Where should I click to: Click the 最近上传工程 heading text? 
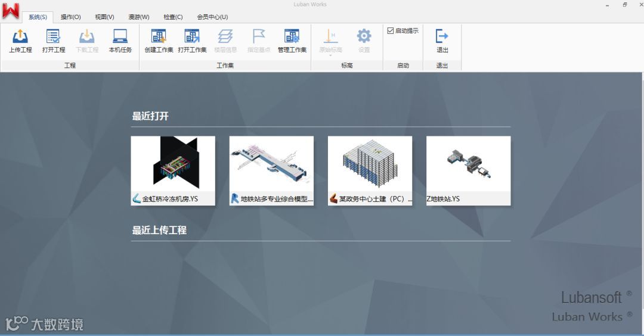click(x=159, y=230)
